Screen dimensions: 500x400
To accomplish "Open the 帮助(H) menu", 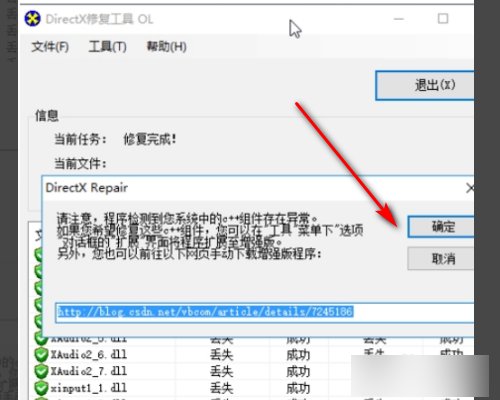I will point(166,47).
